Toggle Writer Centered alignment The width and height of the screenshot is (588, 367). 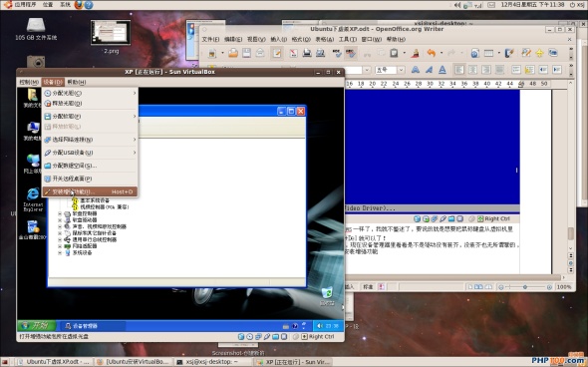click(472, 70)
